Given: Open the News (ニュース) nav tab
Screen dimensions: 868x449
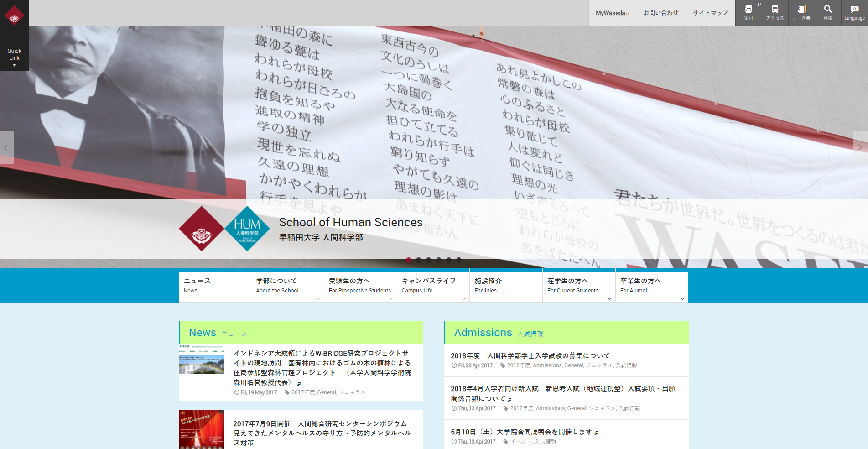Looking at the screenshot, I should pyautogui.click(x=214, y=286).
